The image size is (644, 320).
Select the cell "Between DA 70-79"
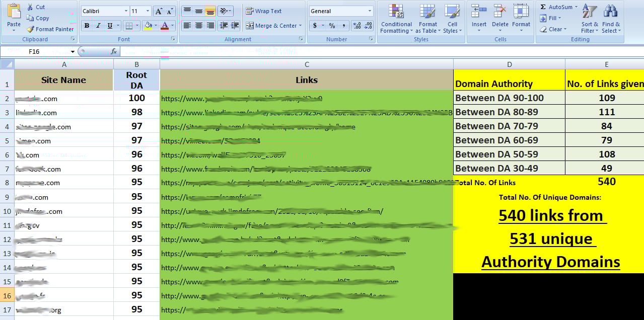click(x=509, y=126)
